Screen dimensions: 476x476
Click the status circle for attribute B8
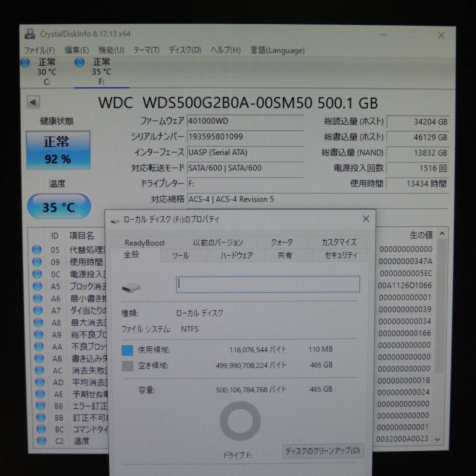click(x=40, y=406)
